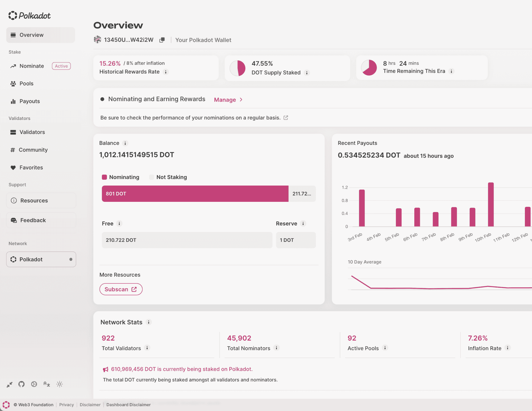Open the Dashboard Disclaimer footer link
The height and width of the screenshot is (411, 532).
tap(128, 405)
